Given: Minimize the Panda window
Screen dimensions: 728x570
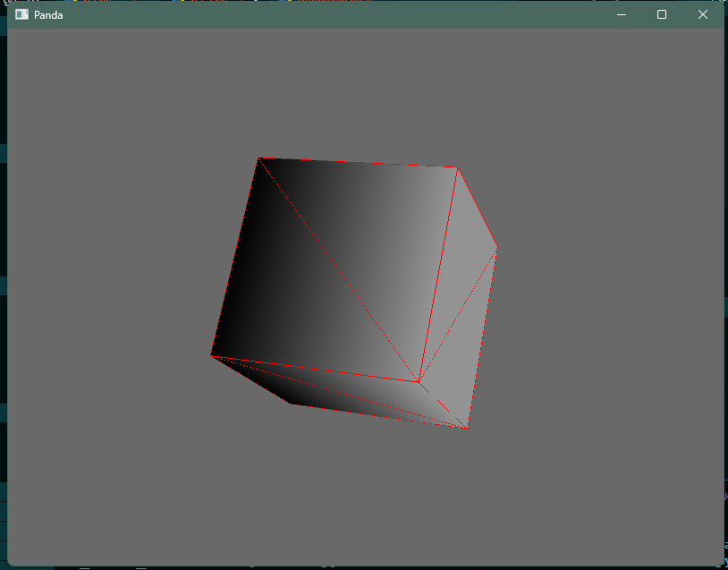Looking at the screenshot, I should (x=622, y=15).
